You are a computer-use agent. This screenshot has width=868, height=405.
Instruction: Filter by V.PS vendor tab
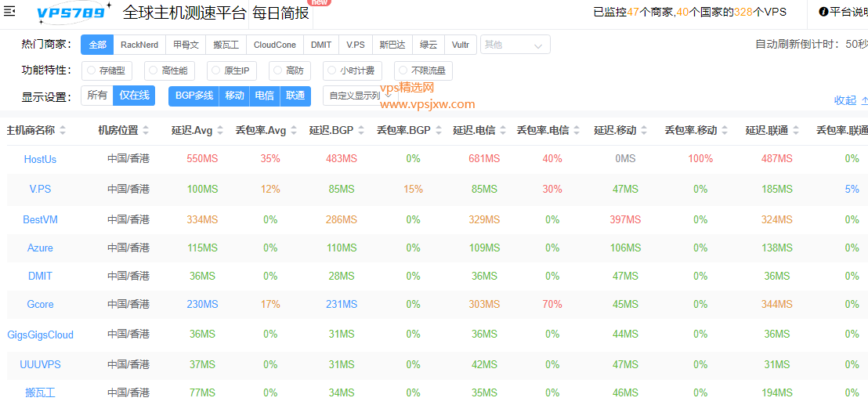coord(356,45)
